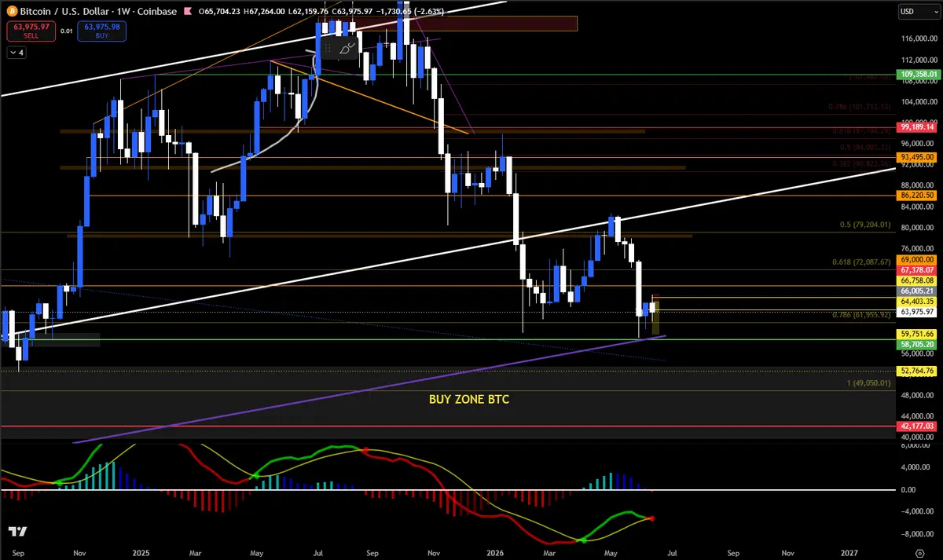Screen dimensions: 943x560
Task: Click the open value O65,704.23 in legend
Action: [221, 12]
